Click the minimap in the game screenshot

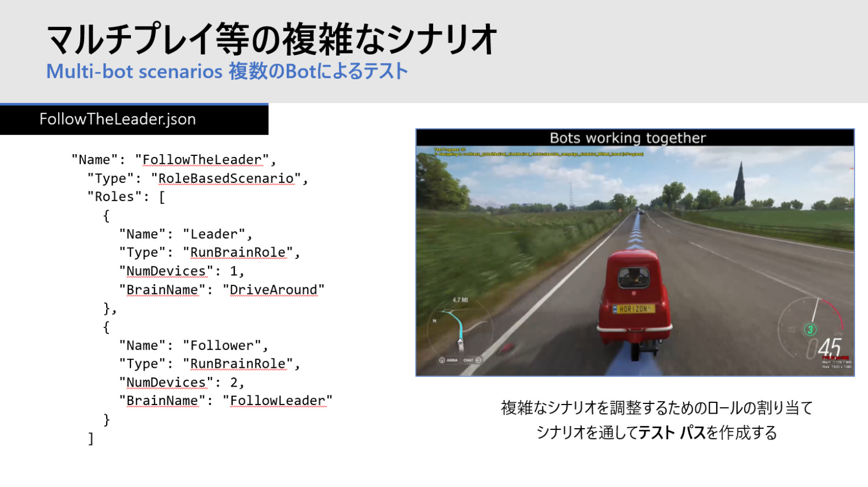(460, 330)
